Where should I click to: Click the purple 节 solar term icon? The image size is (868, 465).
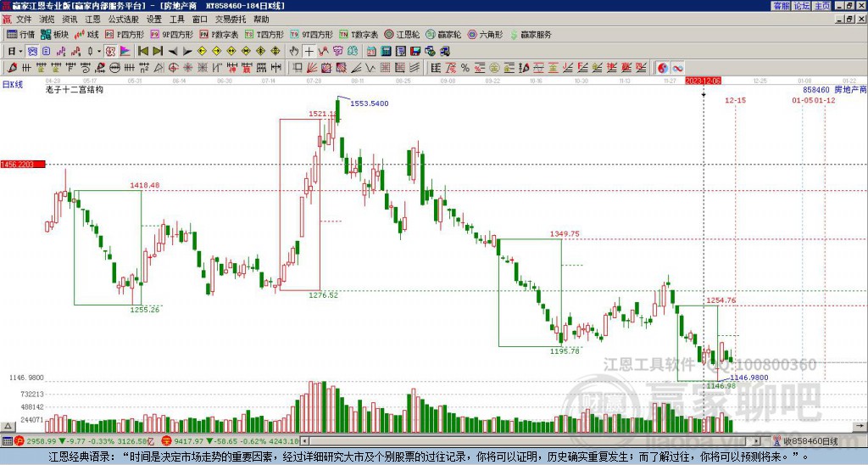click(x=337, y=52)
